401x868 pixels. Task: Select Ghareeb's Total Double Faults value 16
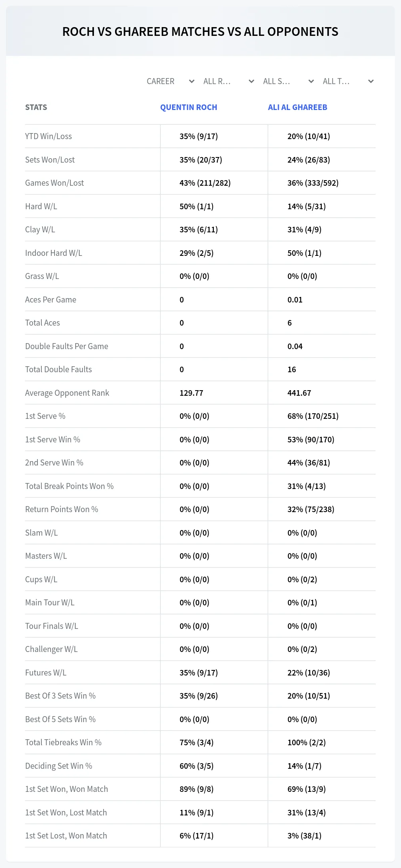point(292,369)
